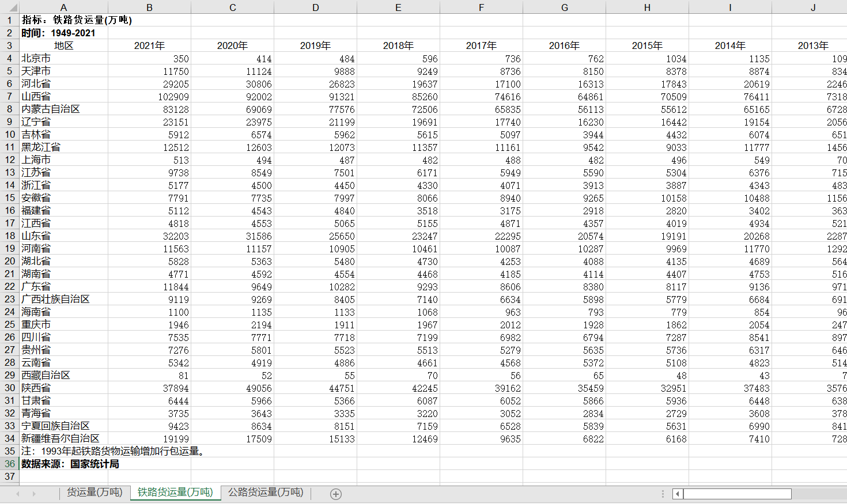Select column I header
This screenshot has height=504, width=847.
point(730,7)
